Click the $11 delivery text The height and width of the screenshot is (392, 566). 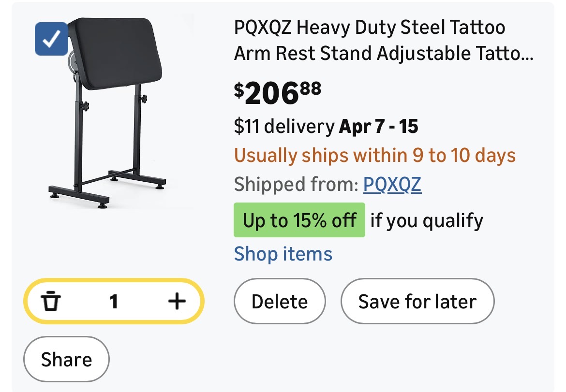(x=283, y=127)
